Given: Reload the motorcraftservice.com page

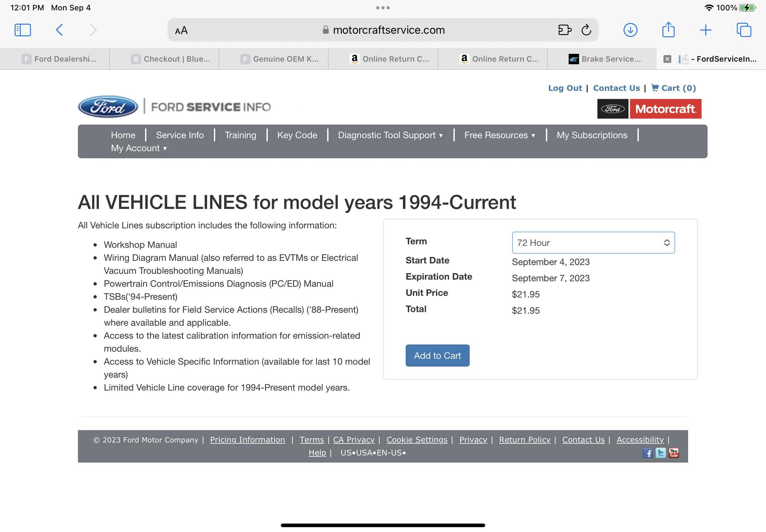Looking at the screenshot, I should [x=586, y=30].
